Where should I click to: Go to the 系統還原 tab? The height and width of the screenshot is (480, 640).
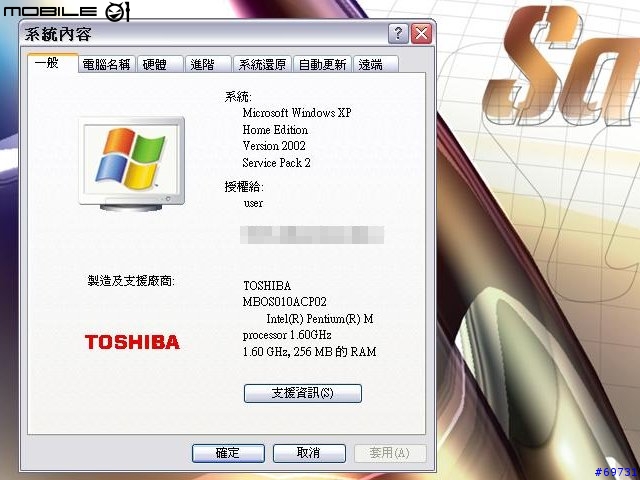262,64
